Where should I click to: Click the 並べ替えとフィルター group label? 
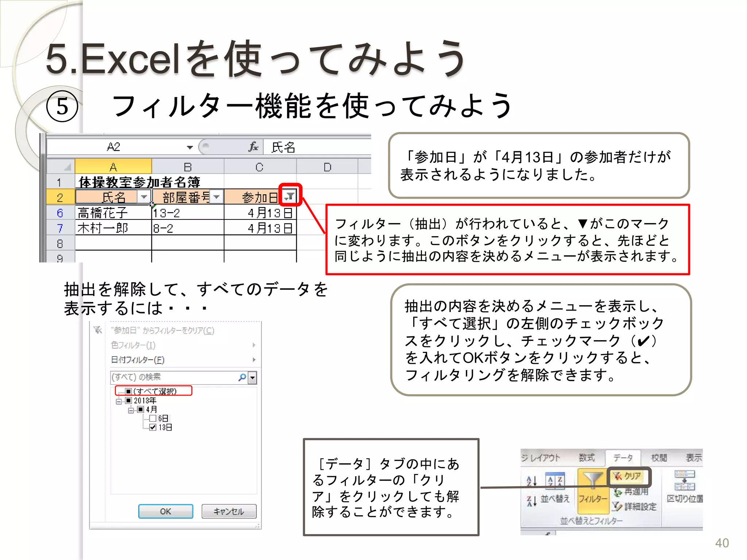pos(591,521)
